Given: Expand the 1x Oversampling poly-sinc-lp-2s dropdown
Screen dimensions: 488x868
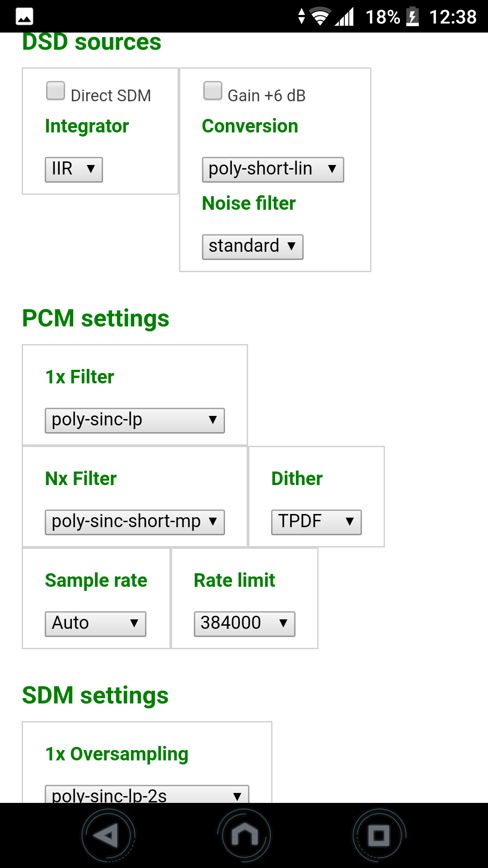Looking at the screenshot, I should [x=147, y=795].
